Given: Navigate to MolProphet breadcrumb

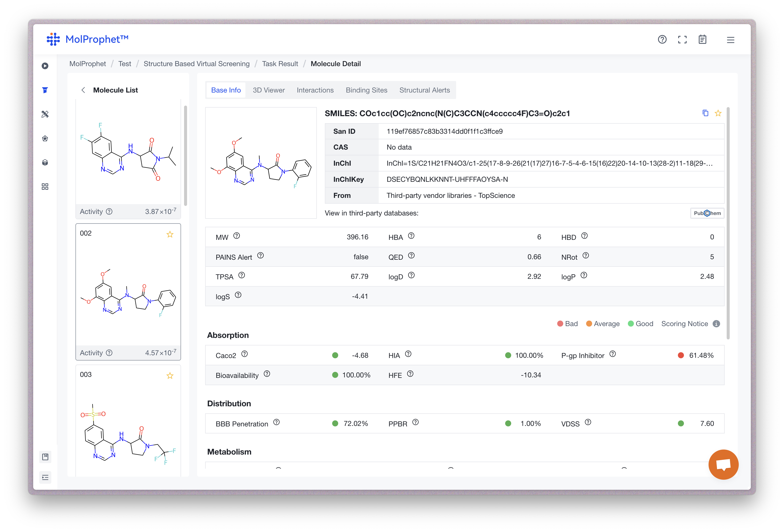Looking at the screenshot, I should tap(88, 64).
